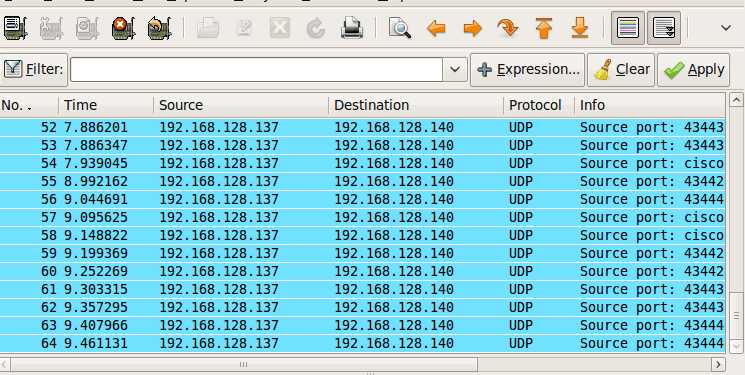Click the go to packet arrow icon
Screen dimensions: 745x375
coord(508,29)
